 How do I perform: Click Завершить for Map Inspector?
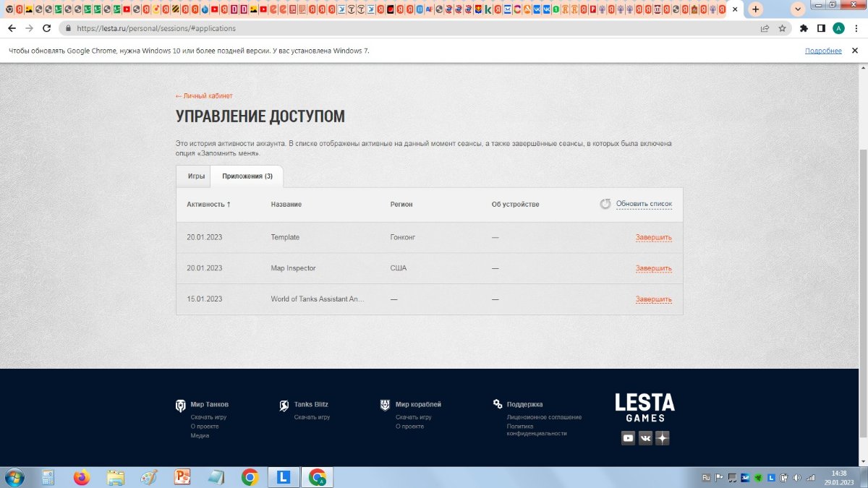(x=653, y=268)
